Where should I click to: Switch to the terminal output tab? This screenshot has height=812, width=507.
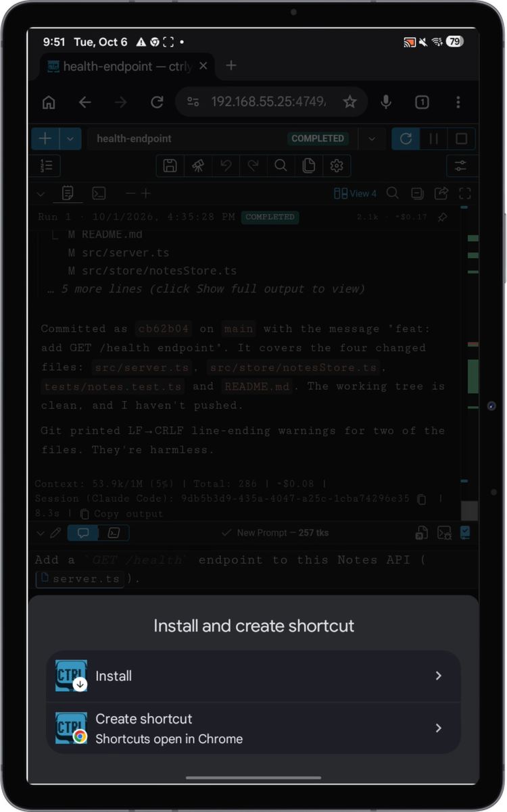[99, 193]
